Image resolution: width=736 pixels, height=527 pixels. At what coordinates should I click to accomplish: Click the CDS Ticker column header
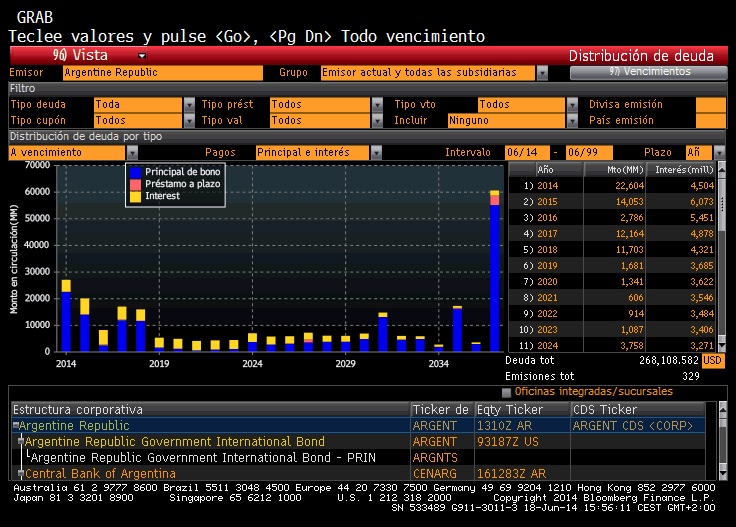(638, 410)
